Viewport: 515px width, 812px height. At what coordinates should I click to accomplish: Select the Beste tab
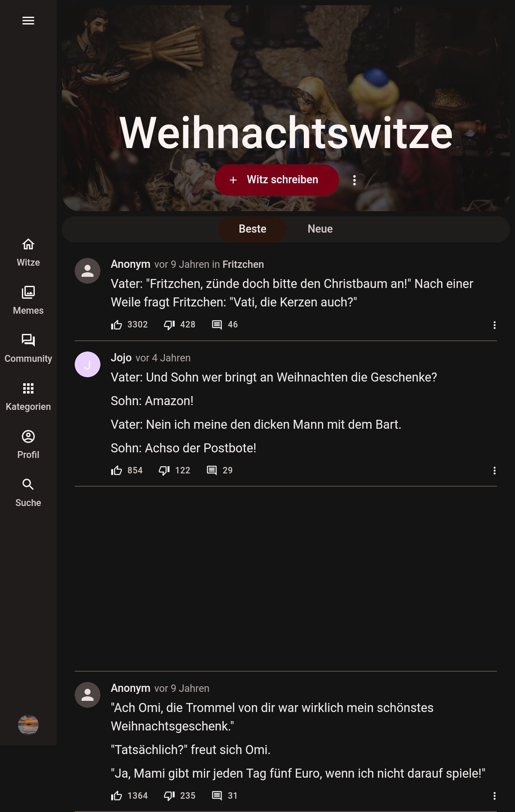(x=252, y=229)
